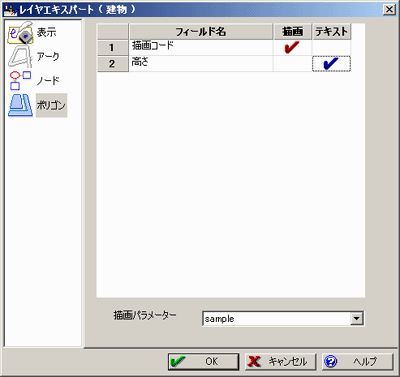
Task: Toggle 描画 cell for 高さ row
Action: point(292,64)
